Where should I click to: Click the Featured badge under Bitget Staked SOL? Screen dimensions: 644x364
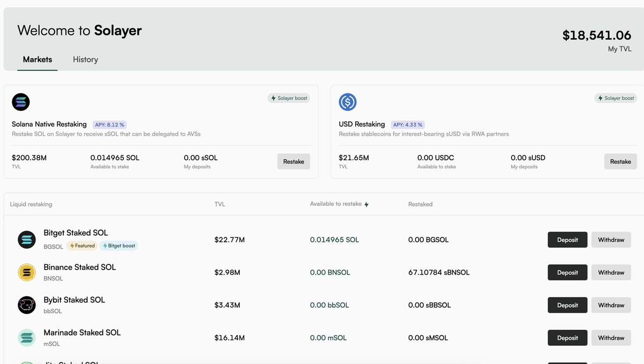tap(82, 246)
